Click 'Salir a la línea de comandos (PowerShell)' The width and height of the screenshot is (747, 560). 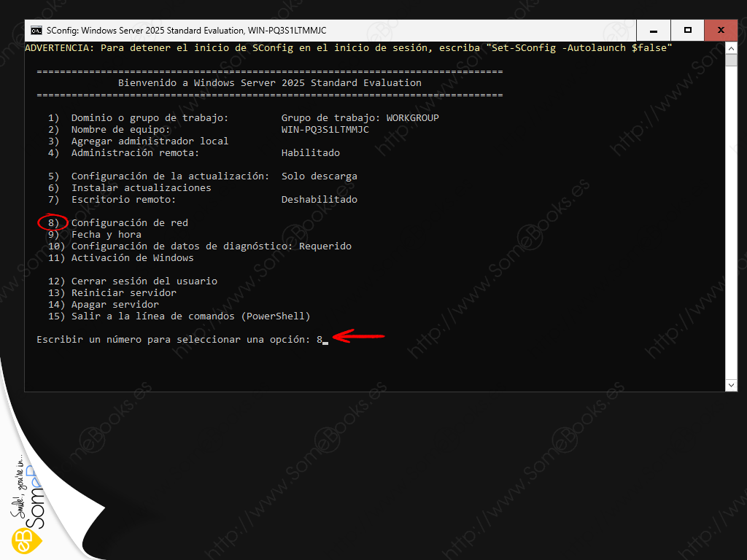tap(190, 316)
